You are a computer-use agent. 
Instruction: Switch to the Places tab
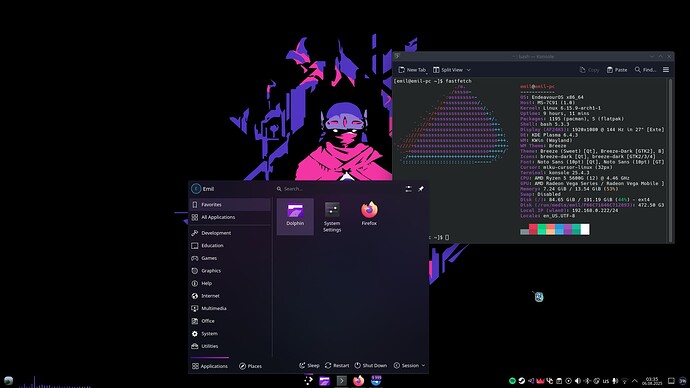pos(250,366)
